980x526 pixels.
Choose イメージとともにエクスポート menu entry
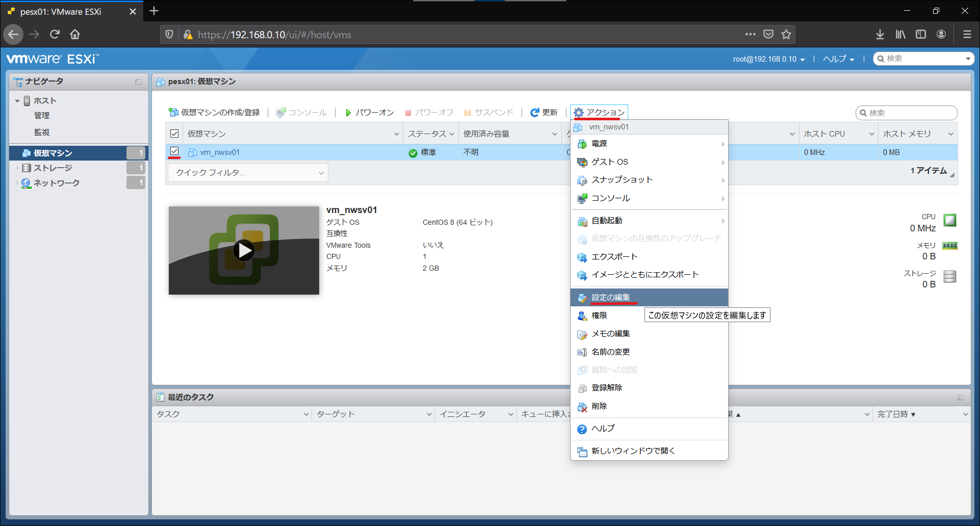(649, 275)
